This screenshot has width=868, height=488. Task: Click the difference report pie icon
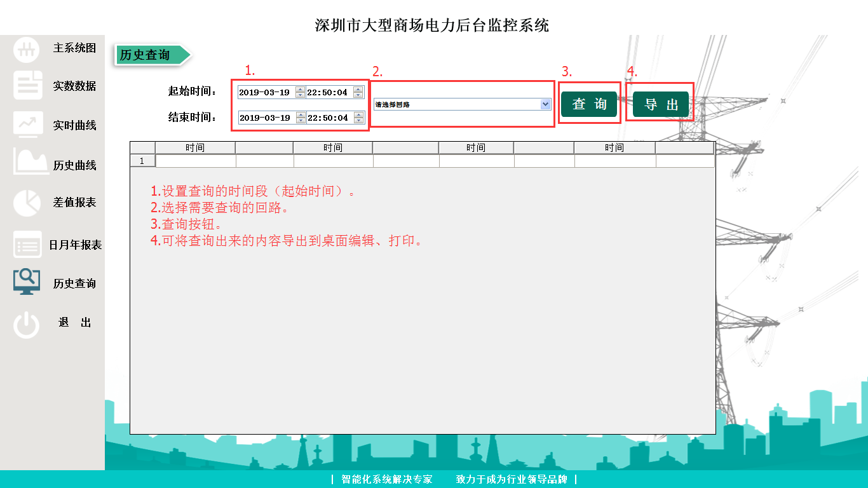tap(27, 203)
